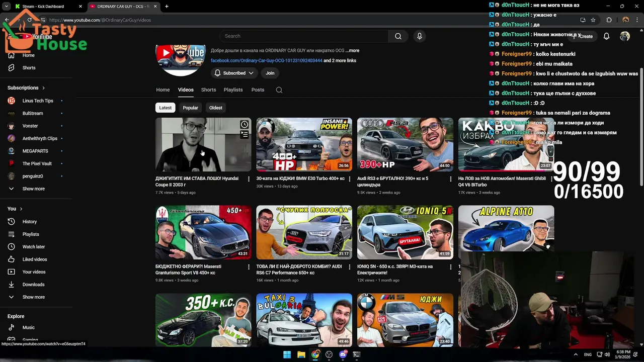Click the browser address bar URL

pos(101,20)
